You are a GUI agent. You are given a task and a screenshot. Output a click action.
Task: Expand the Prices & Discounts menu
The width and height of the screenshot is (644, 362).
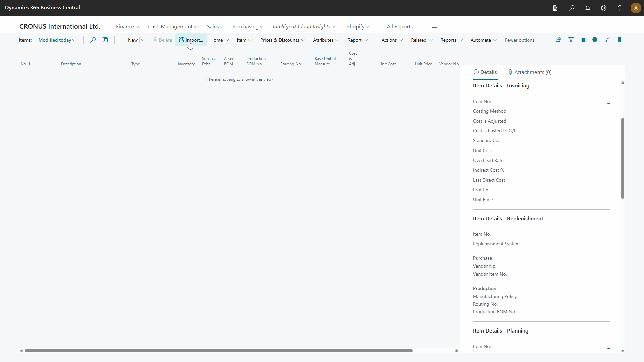[282, 40]
